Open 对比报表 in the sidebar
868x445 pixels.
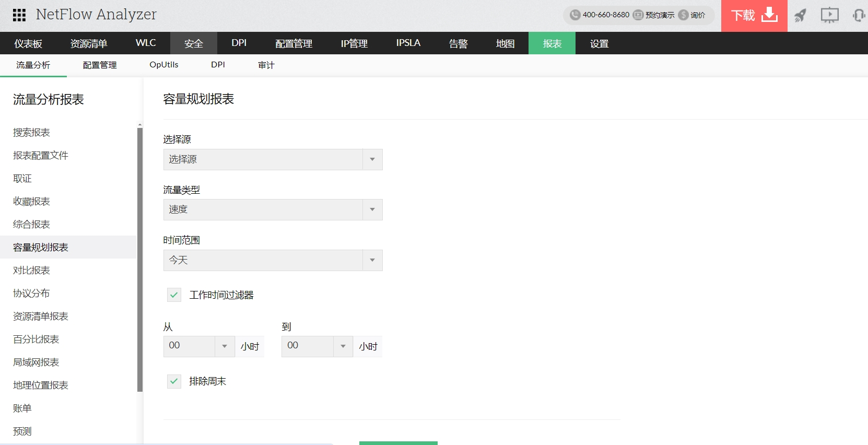[x=32, y=271]
